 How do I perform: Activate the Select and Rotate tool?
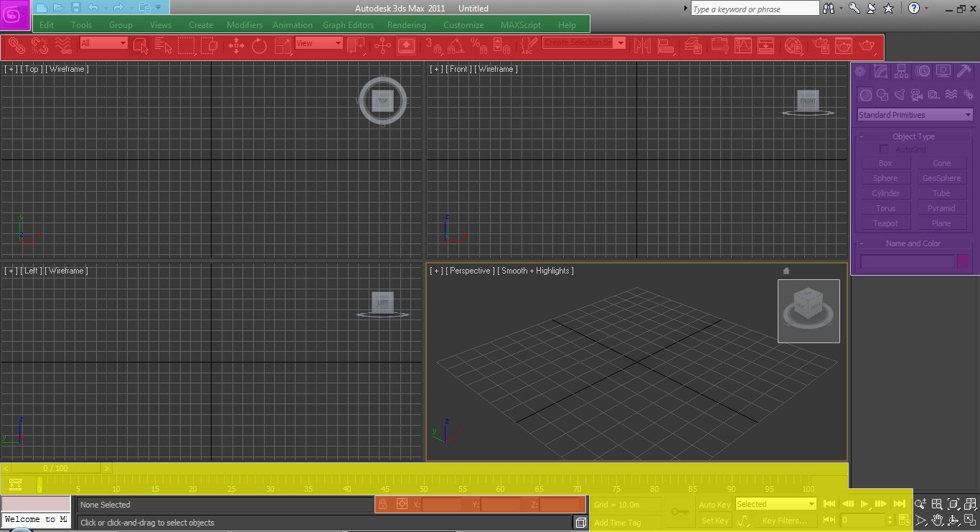pyautogui.click(x=259, y=47)
